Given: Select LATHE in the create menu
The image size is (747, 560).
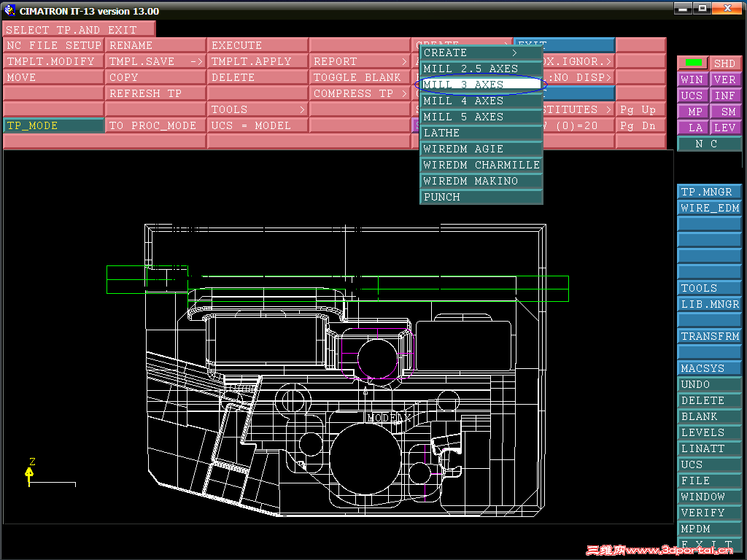Looking at the screenshot, I should [x=481, y=133].
